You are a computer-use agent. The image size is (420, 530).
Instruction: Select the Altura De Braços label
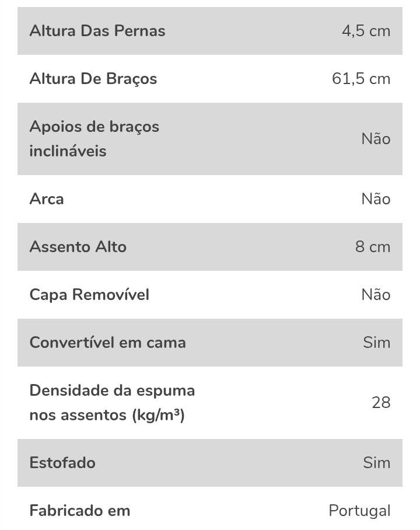click(x=93, y=79)
